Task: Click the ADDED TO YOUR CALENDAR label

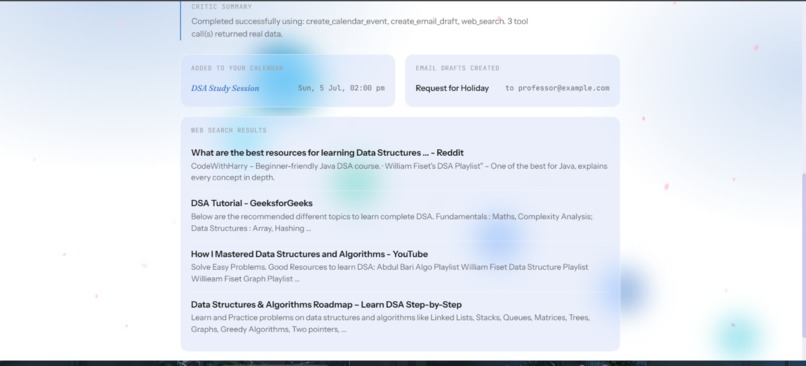Action: (237, 68)
